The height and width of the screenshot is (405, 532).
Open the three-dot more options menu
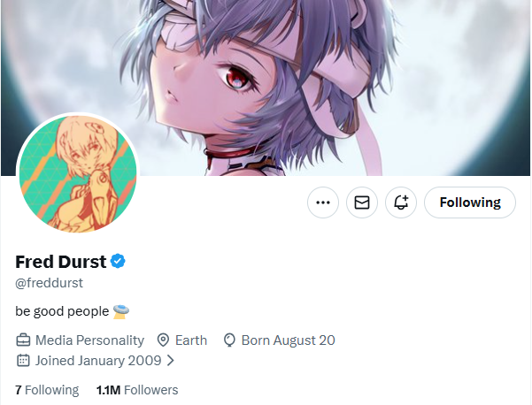[323, 202]
